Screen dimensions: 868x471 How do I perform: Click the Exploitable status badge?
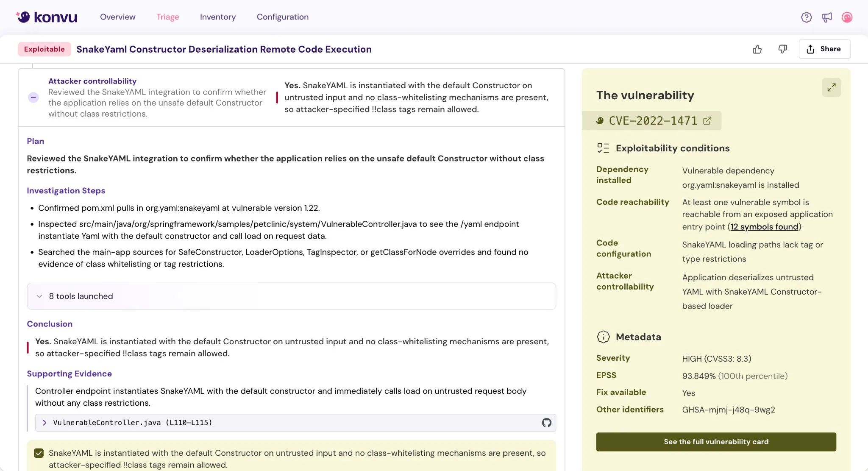[x=44, y=49]
